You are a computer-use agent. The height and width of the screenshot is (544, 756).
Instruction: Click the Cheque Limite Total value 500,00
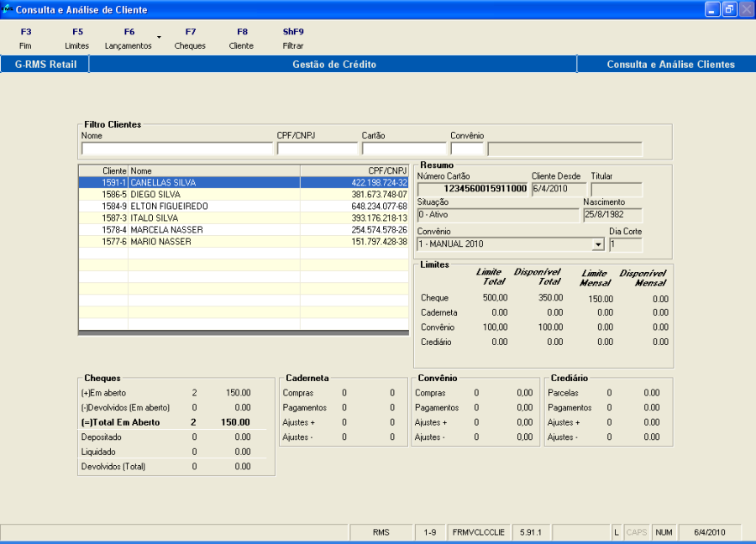[x=495, y=298]
